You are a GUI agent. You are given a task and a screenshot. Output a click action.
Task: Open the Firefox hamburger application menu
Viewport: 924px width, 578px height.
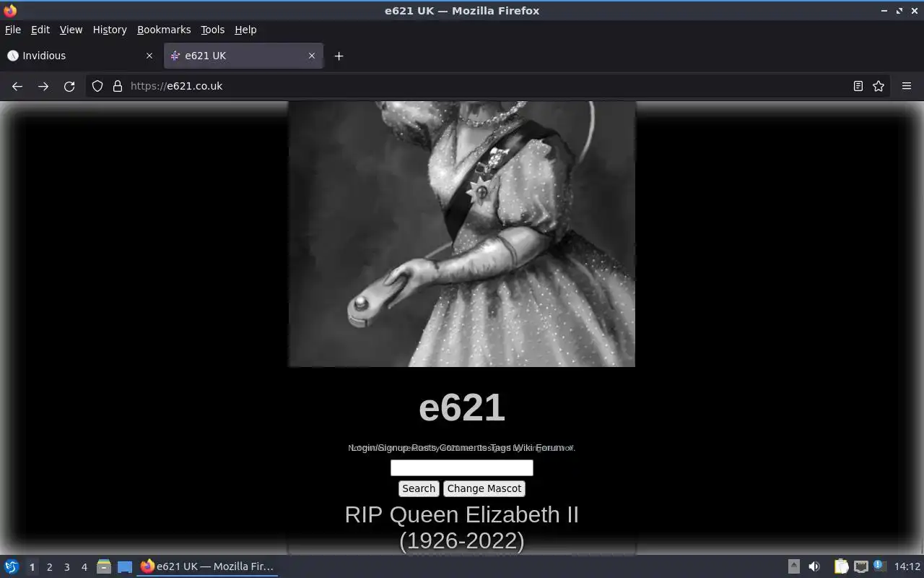(x=907, y=86)
